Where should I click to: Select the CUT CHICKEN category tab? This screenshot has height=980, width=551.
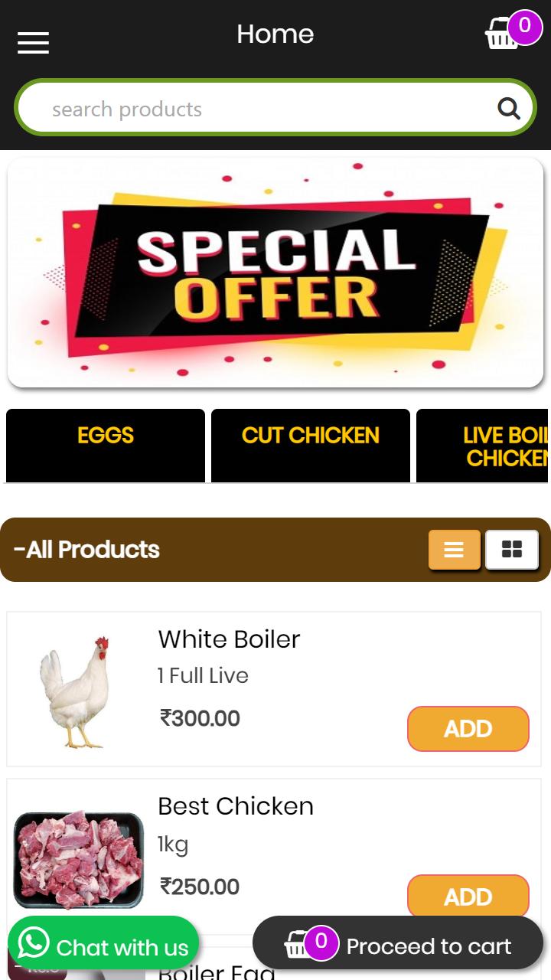click(311, 446)
